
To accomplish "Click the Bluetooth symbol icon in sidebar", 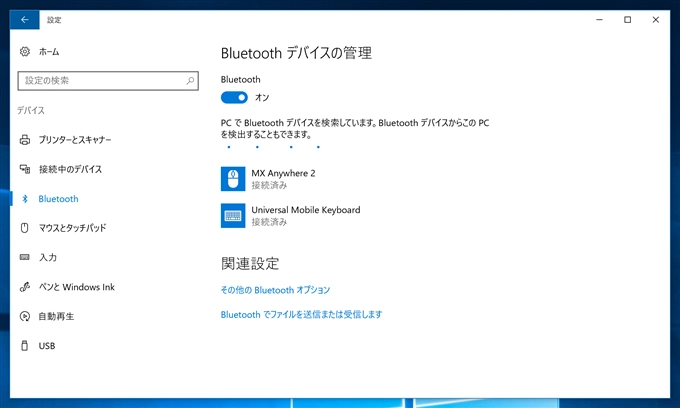I will tap(25, 199).
